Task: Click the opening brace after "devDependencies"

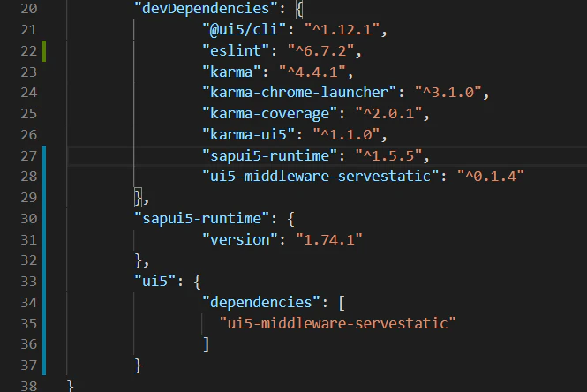Action: pyautogui.click(x=299, y=10)
